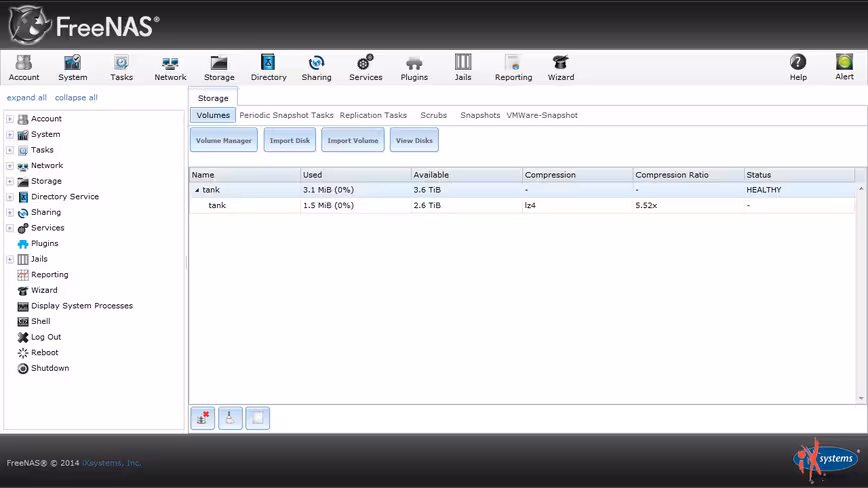
Task: Open Network in the top toolbar
Action: coord(170,68)
